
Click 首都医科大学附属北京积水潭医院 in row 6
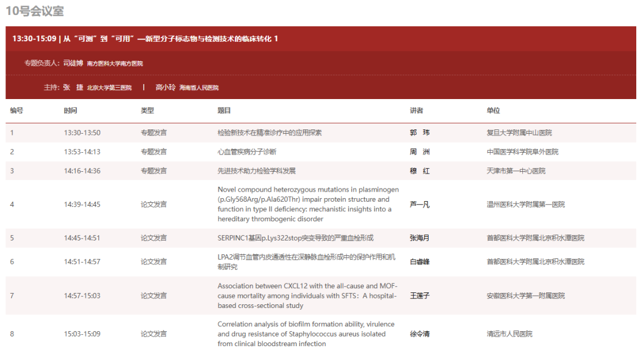coord(535,262)
